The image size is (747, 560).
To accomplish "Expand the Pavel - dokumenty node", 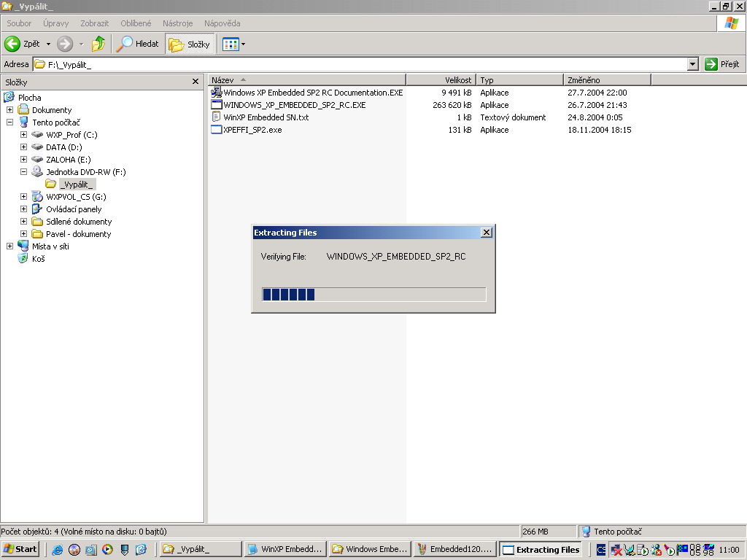I will (23, 234).
